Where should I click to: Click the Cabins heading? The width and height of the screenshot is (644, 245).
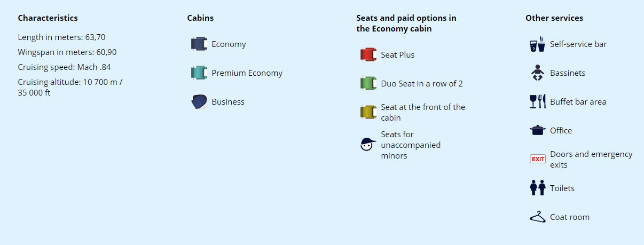coord(200,18)
